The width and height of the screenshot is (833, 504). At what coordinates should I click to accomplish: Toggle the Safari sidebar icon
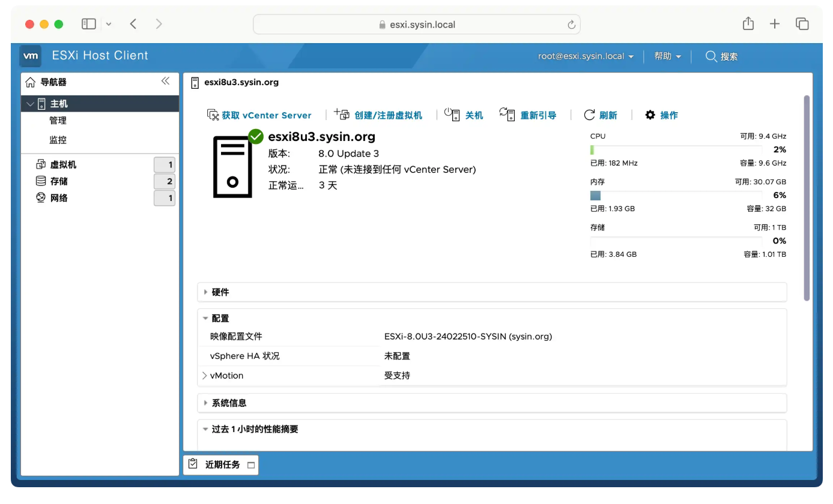point(89,24)
